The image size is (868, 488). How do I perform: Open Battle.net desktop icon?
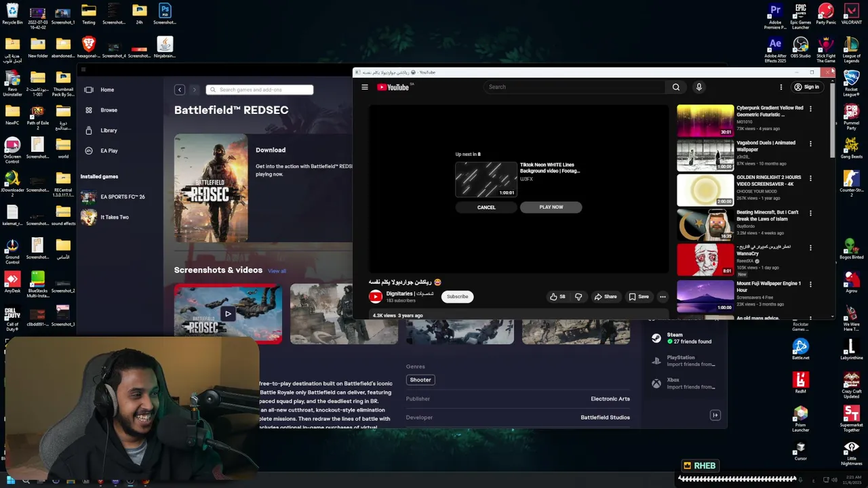point(801,350)
